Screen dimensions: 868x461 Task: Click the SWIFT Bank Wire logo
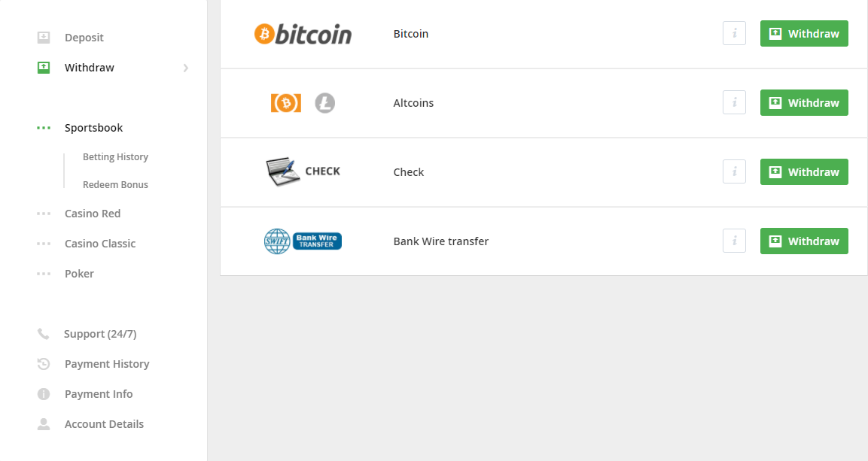point(303,241)
